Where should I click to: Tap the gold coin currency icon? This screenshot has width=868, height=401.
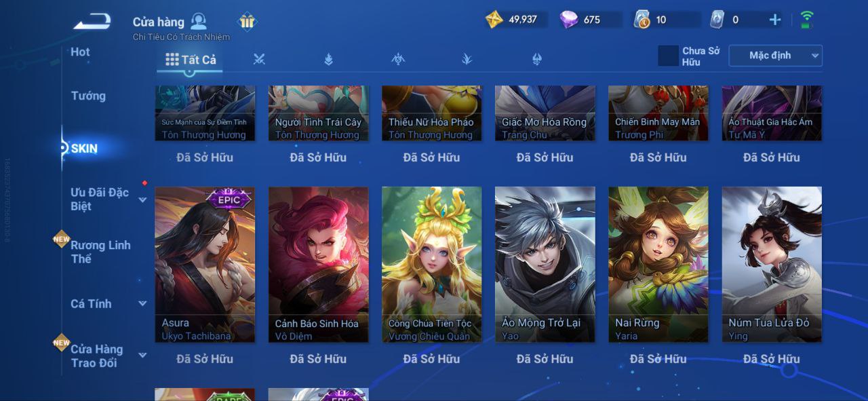(494, 20)
